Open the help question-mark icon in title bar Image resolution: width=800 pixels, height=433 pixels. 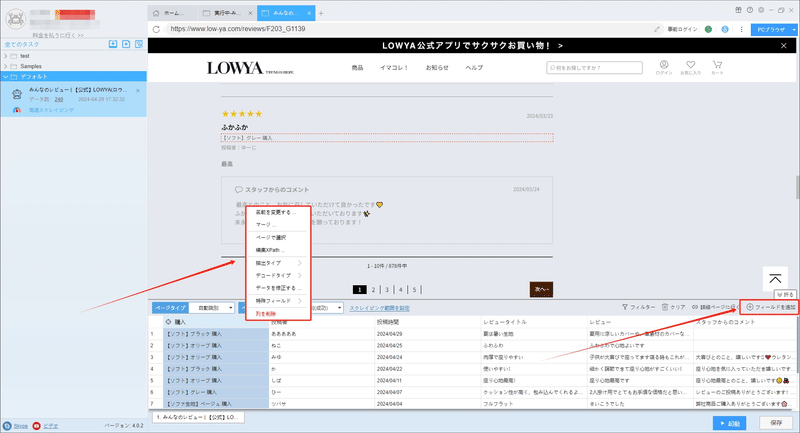coord(750,10)
